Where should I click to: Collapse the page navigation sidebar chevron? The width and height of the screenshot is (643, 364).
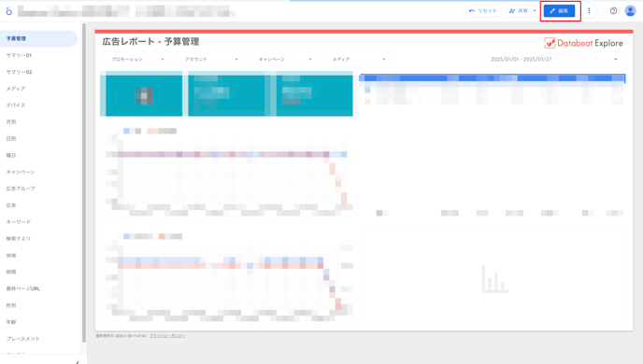click(77, 362)
